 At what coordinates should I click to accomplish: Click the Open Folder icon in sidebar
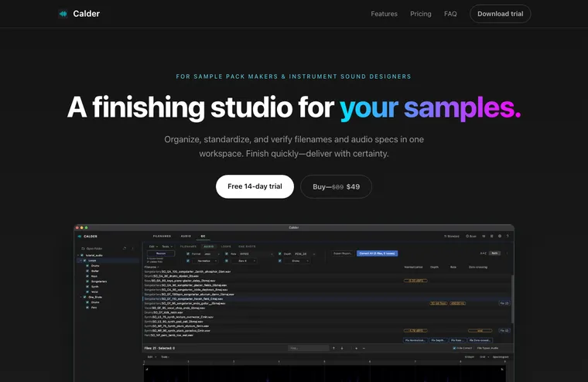click(x=84, y=248)
